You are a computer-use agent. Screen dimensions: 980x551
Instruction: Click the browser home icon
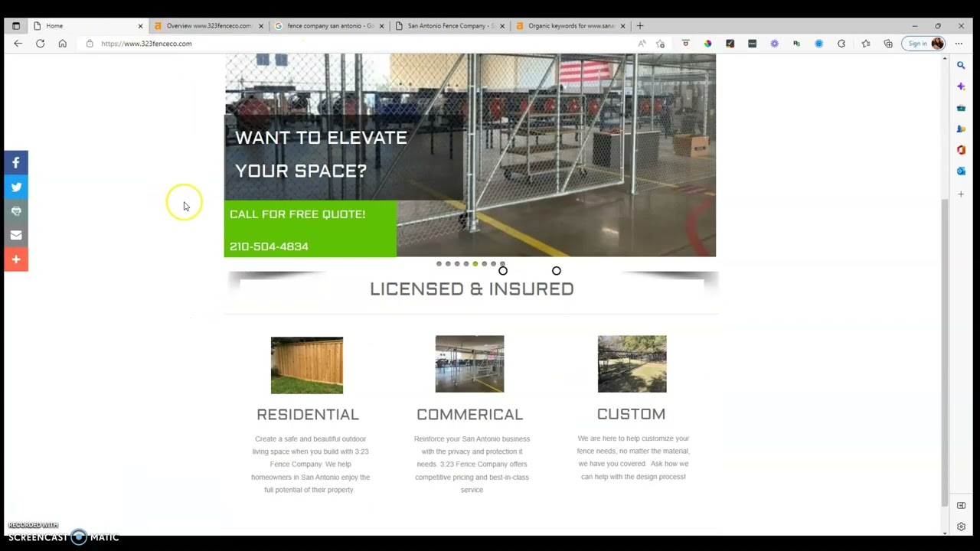[63, 44]
